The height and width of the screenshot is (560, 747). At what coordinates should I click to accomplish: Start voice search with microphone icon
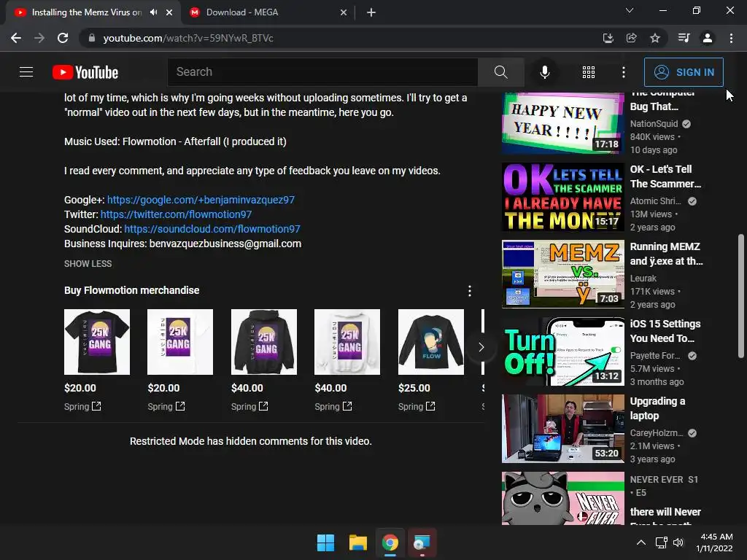click(544, 72)
